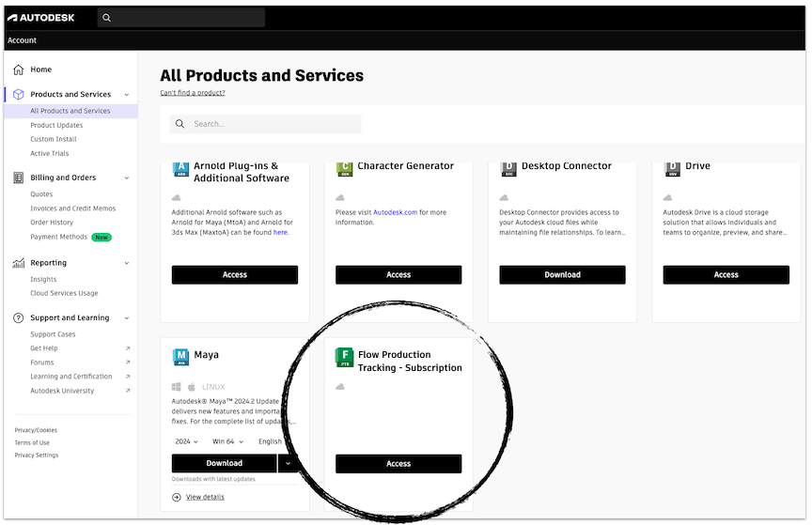Image resolution: width=812 pixels, height=525 pixels.
Task: Click the Character Generator product icon
Action: click(x=344, y=169)
